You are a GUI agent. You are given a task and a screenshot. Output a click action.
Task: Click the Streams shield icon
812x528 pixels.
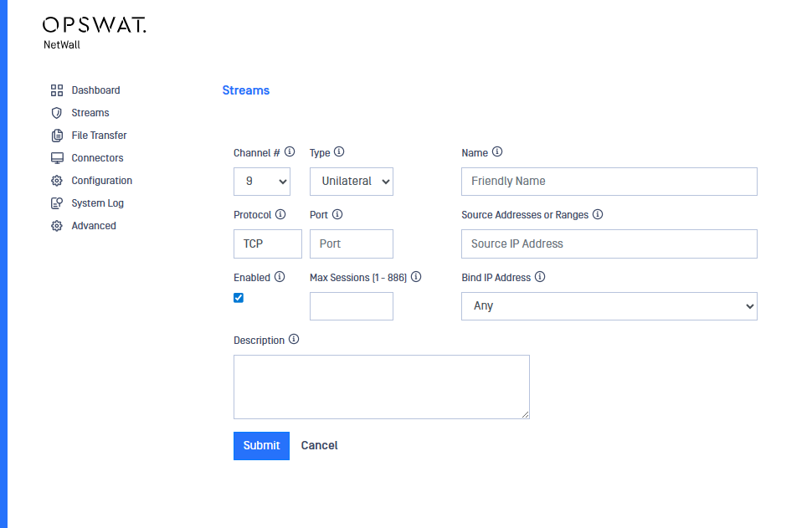[57, 113]
